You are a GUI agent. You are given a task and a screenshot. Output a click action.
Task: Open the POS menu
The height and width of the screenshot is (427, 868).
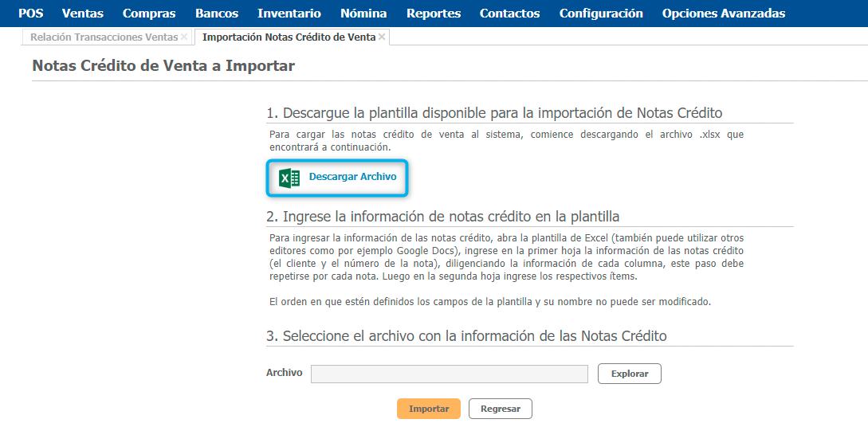click(30, 14)
